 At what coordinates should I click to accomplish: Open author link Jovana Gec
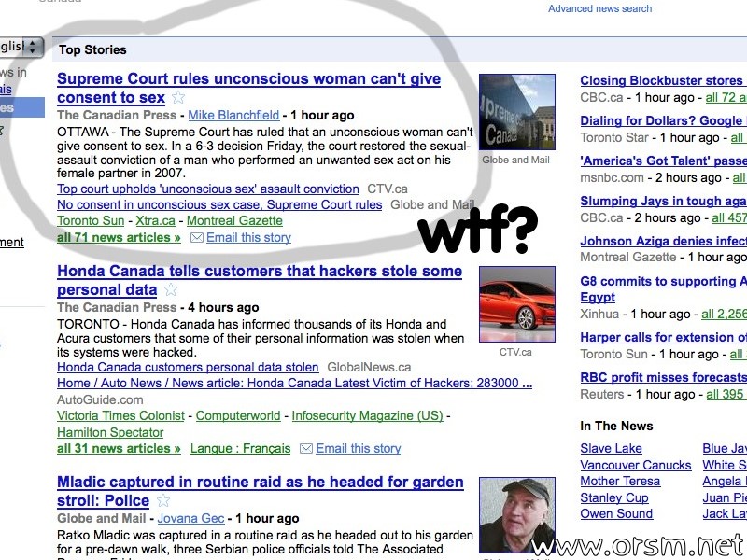click(190, 519)
